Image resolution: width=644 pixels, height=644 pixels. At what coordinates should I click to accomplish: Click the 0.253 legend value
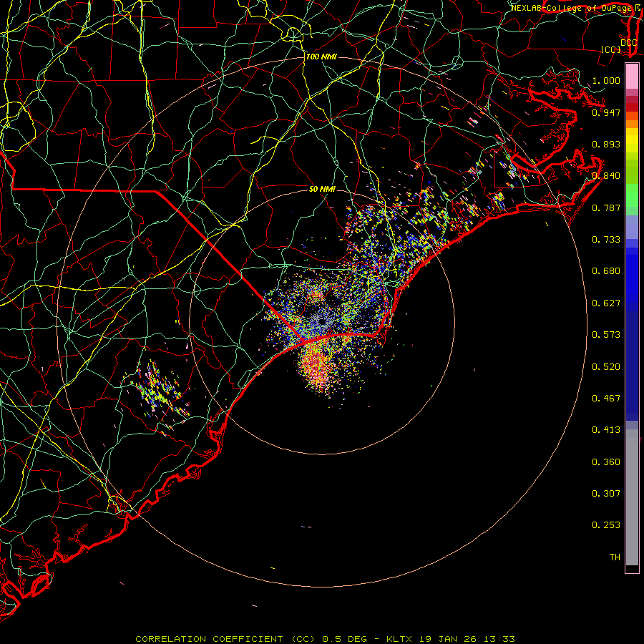606,525
